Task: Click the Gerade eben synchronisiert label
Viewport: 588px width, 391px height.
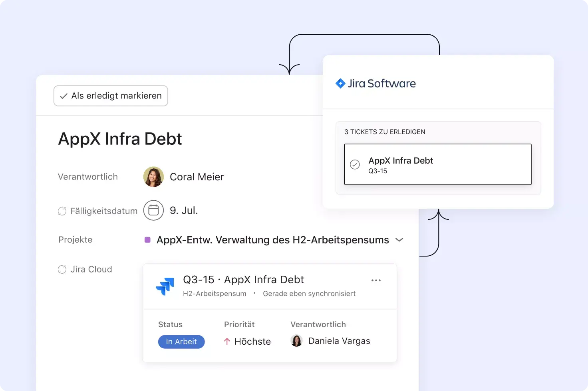Action: pyautogui.click(x=309, y=294)
